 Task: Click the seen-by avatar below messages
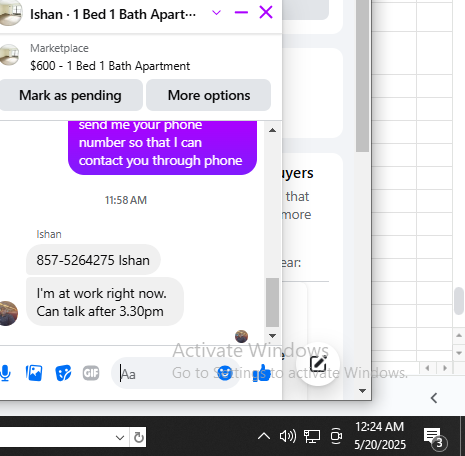[x=241, y=336]
